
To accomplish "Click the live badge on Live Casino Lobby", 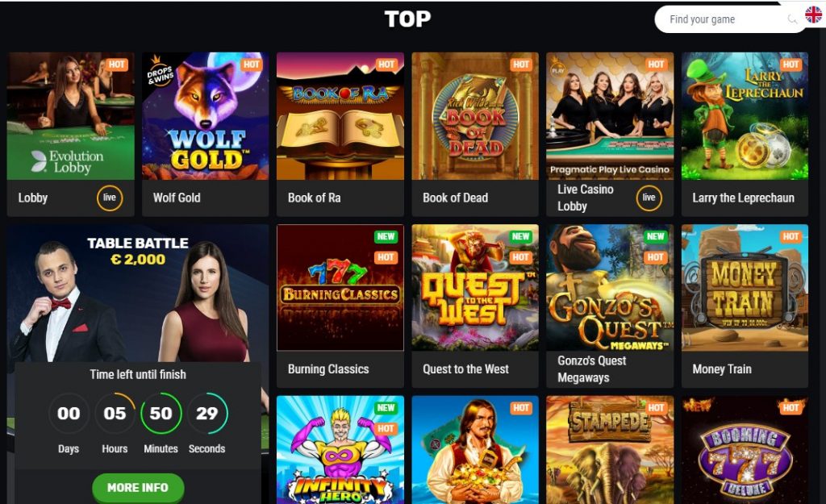I will pyautogui.click(x=649, y=198).
